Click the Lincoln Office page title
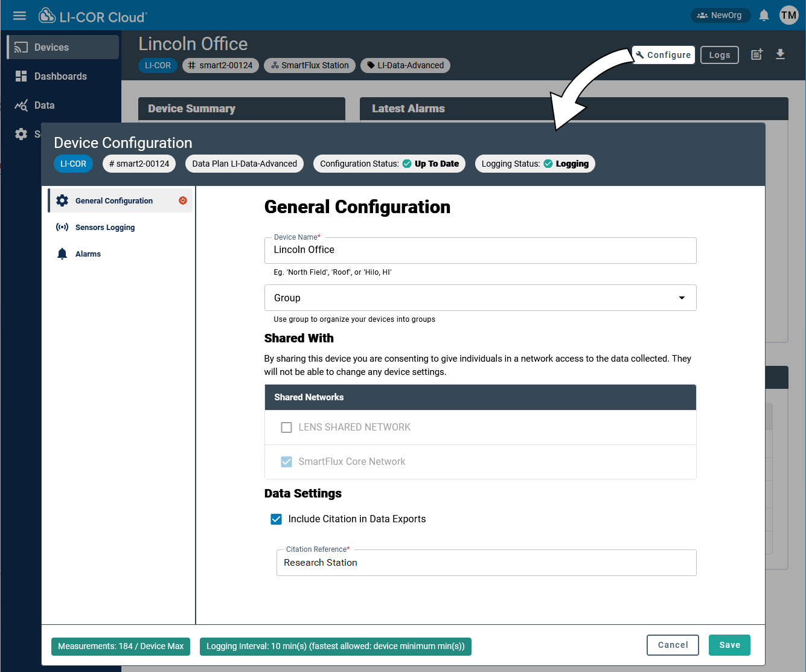Image resolution: width=806 pixels, height=672 pixels. 193,44
